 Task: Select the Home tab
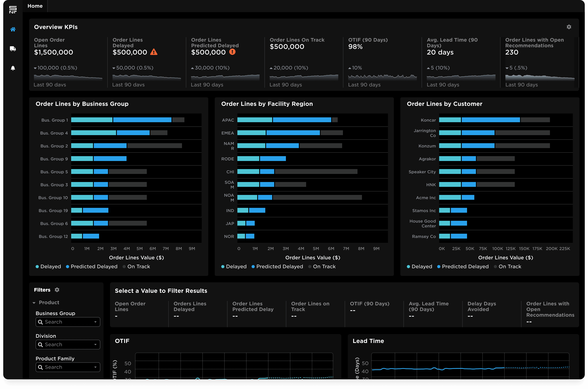click(35, 6)
